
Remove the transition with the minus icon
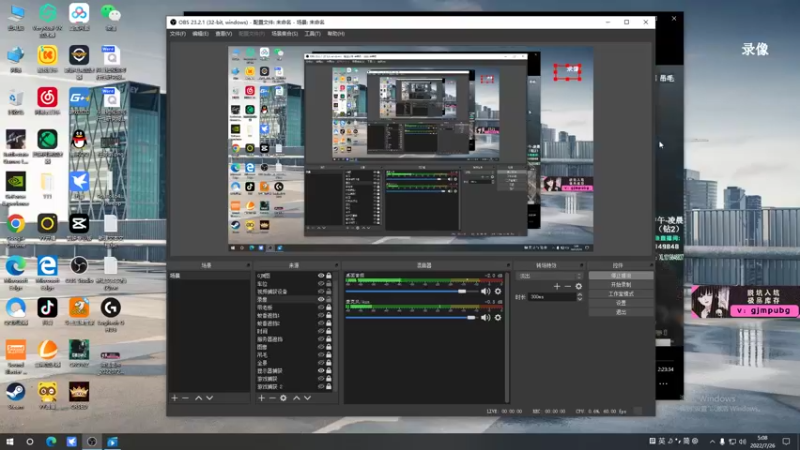click(568, 286)
